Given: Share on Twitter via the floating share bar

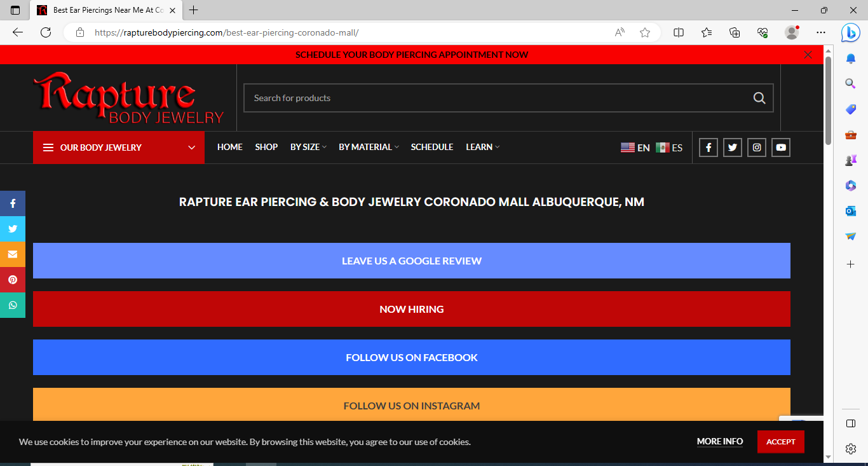Looking at the screenshot, I should 13,229.
